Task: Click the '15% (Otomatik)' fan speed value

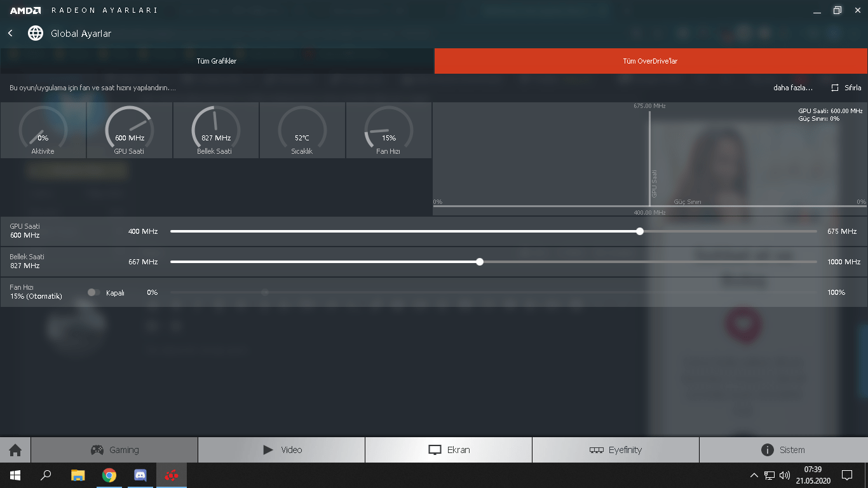Action: point(36,296)
